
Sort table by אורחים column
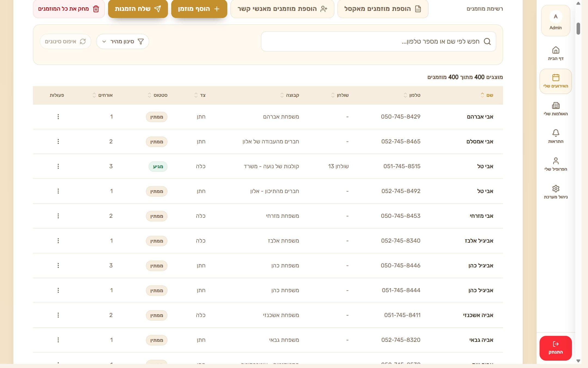[102, 95]
